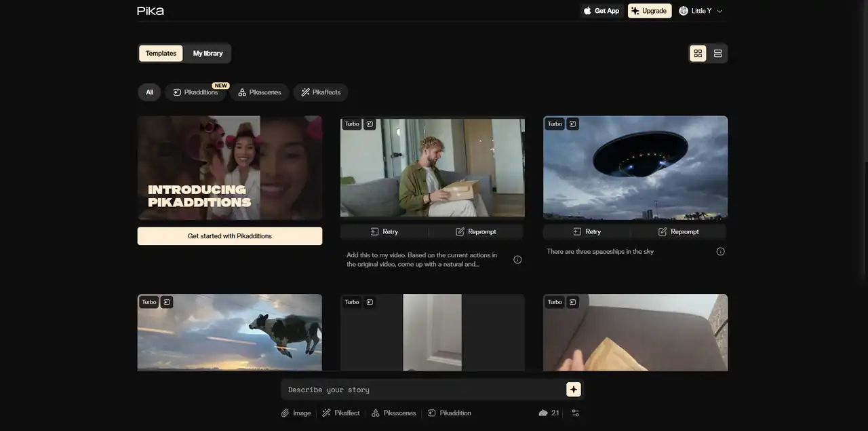Select Pikaddition option below prompt
This screenshot has height=431, width=868.
450,413
